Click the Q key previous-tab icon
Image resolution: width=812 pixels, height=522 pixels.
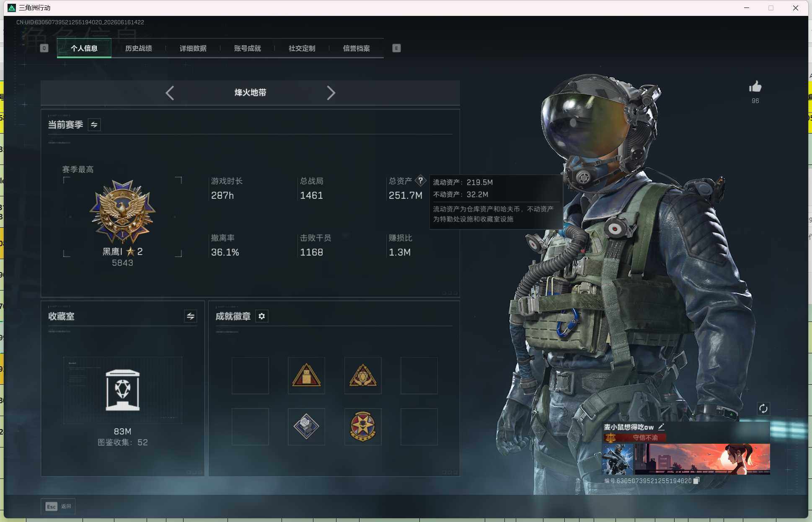(44, 48)
